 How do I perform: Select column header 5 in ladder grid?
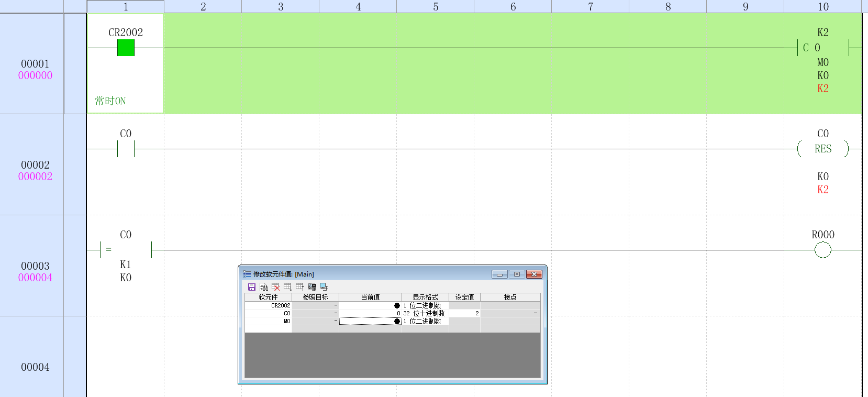436,7
